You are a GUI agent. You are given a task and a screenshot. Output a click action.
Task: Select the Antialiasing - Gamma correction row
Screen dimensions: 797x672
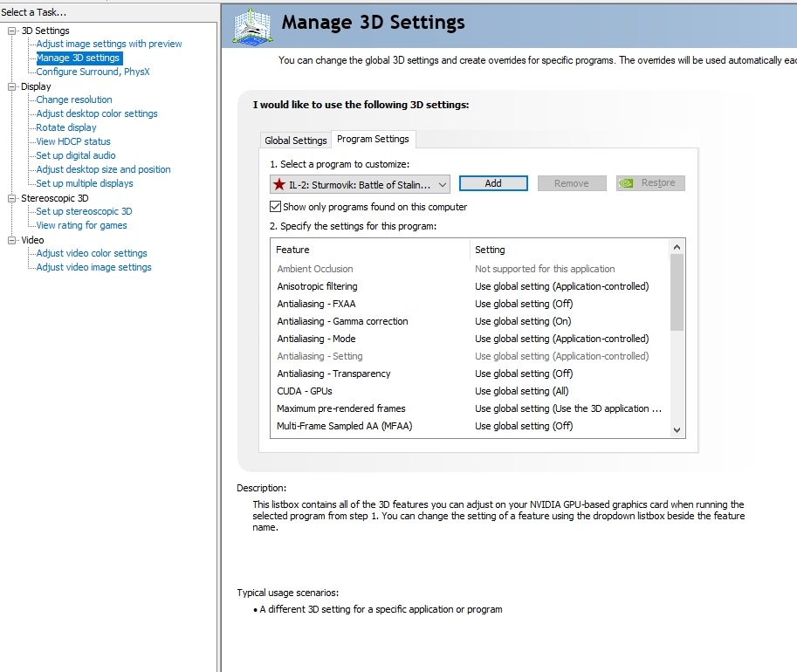[471, 321]
